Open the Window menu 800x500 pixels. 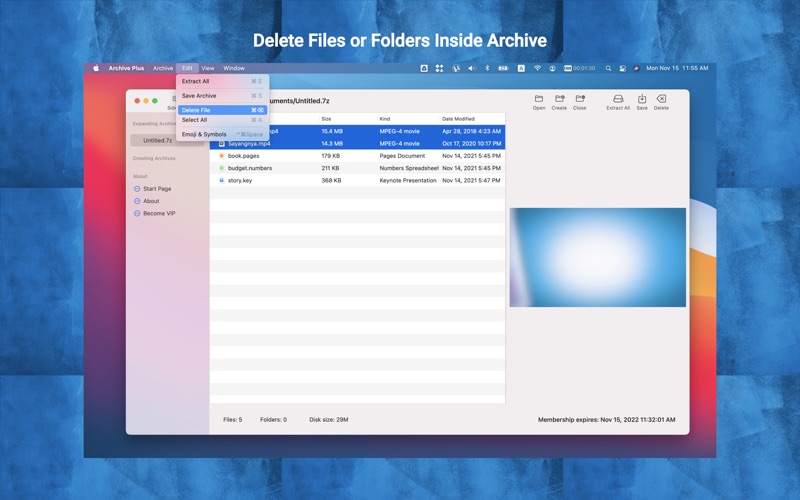234,68
